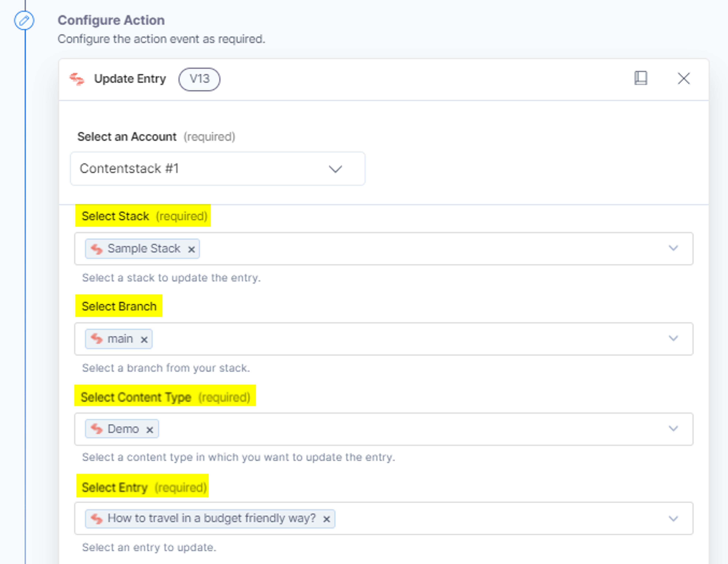
Task: Click the main branch chip
Action: (119, 339)
